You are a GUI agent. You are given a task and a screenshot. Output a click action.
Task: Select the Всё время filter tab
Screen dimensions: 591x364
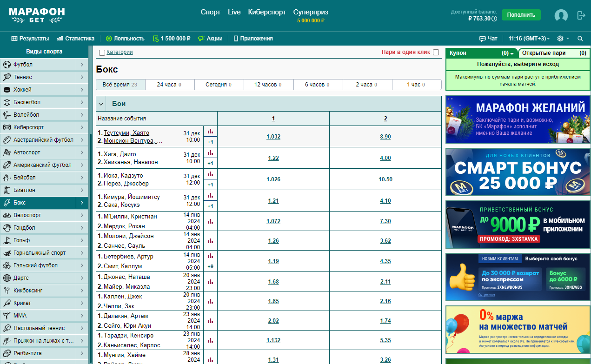120,85
